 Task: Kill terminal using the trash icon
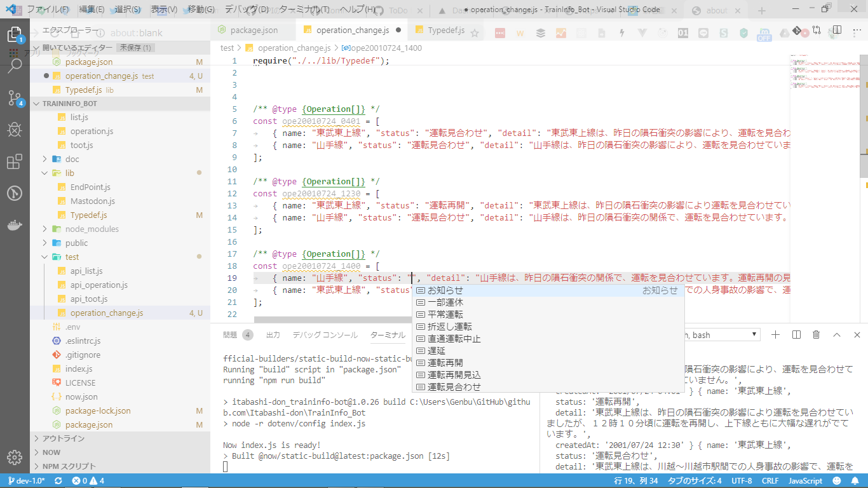(x=817, y=335)
